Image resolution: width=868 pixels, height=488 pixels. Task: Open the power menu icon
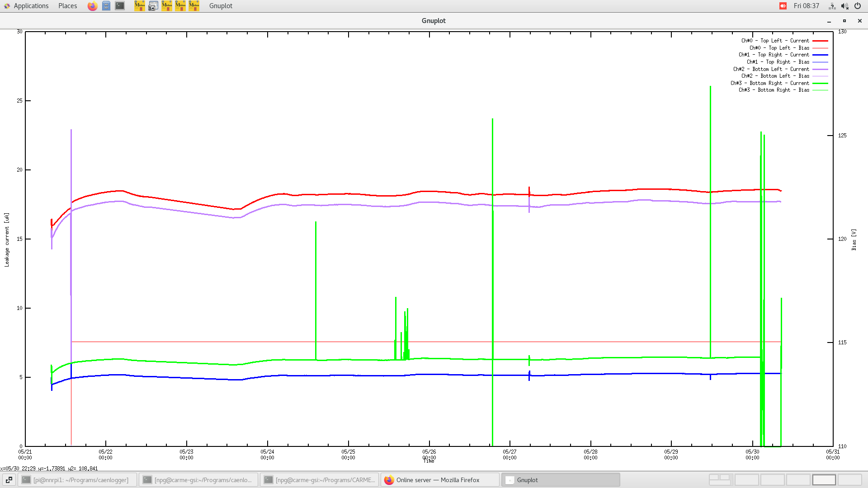(x=858, y=6)
